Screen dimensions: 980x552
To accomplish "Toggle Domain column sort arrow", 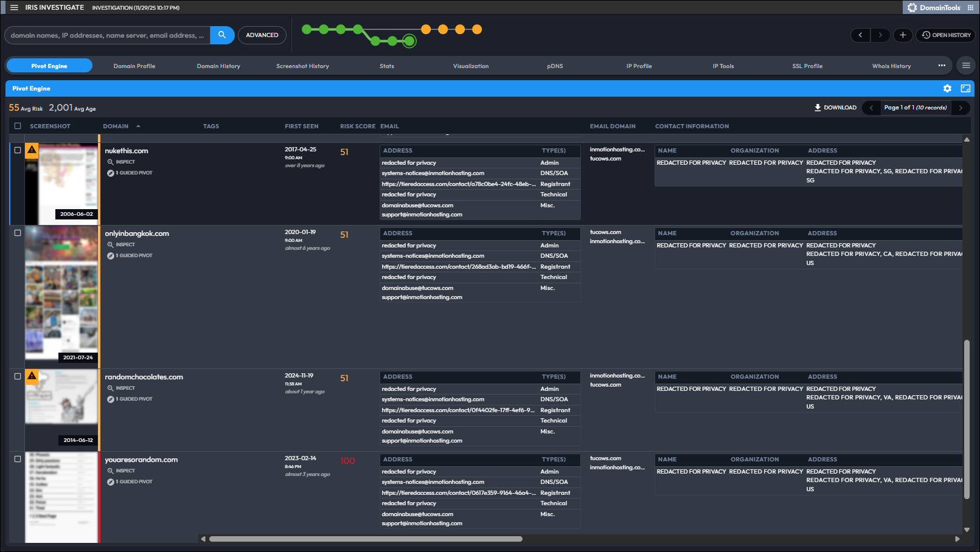I will pyautogui.click(x=138, y=126).
